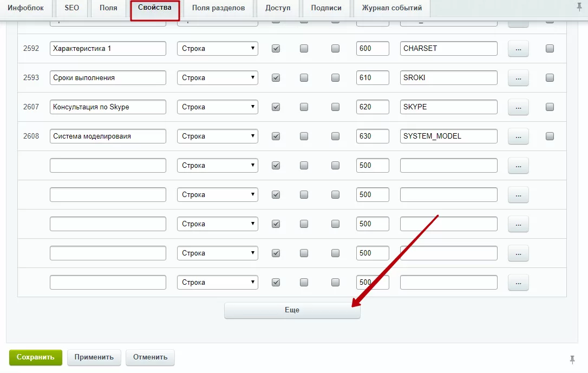Expand the type dropdown for Консультация по Skype
This screenshot has width=588, height=373.
218,107
